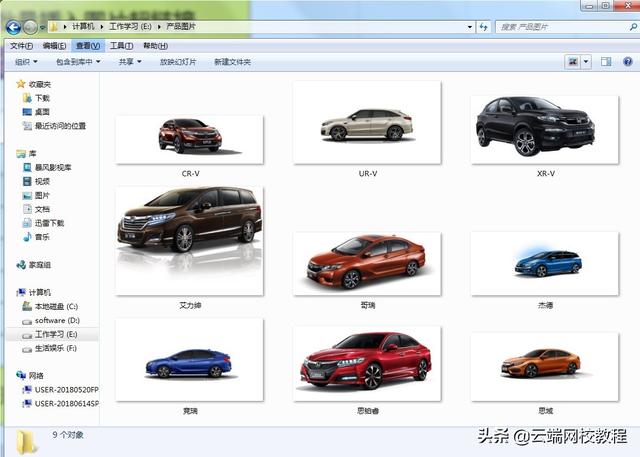Open the 共享 dropdown
Screen dimensions: 640x457
(130, 62)
